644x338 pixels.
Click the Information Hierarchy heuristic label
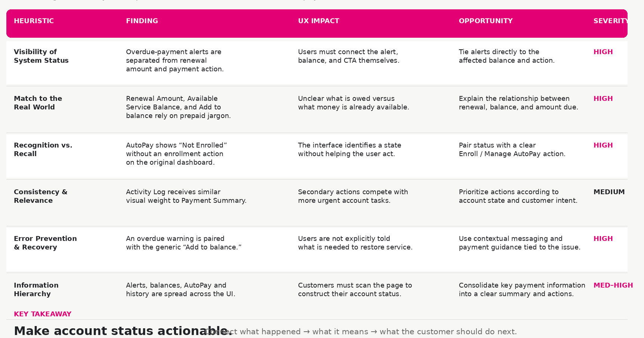click(x=36, y=289)
